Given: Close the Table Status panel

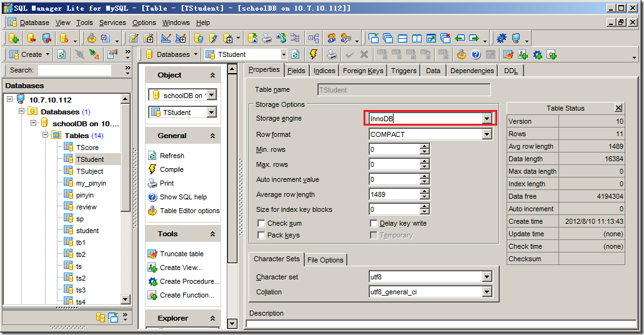Looking at the screenshot, I should point(618,107).
